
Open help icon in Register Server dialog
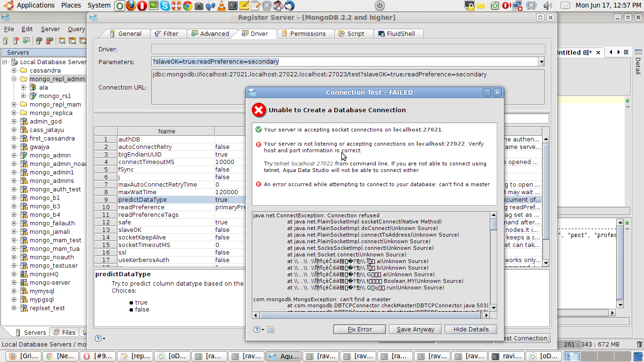(99, 338)
